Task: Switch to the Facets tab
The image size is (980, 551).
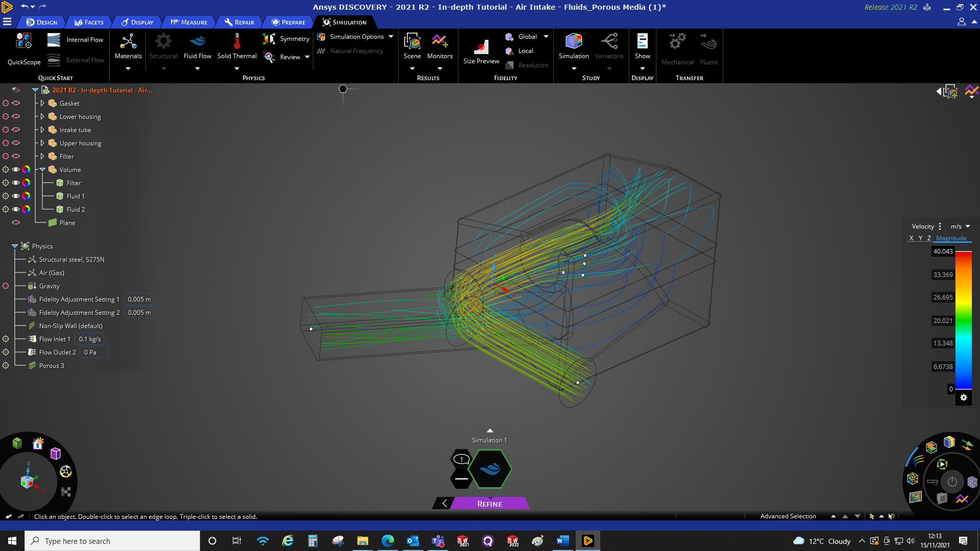Action: pos(89,22)
